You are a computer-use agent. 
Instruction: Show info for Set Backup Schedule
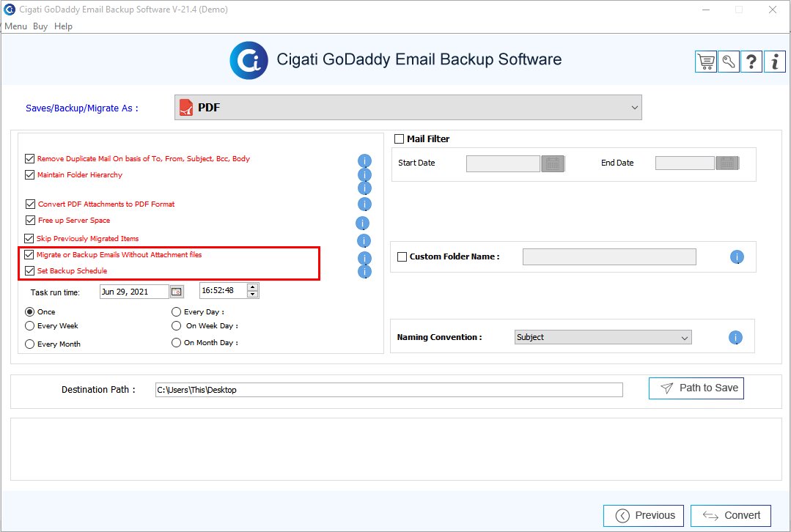[365, 272]
